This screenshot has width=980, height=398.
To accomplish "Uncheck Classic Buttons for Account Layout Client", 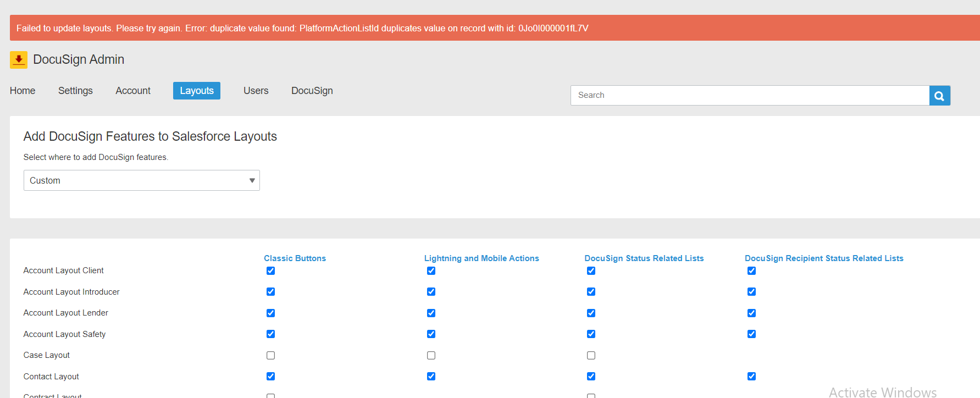I will tap(270, 270).
